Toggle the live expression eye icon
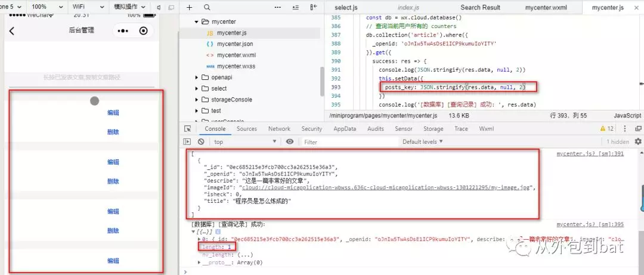 (x=290, y=141)
